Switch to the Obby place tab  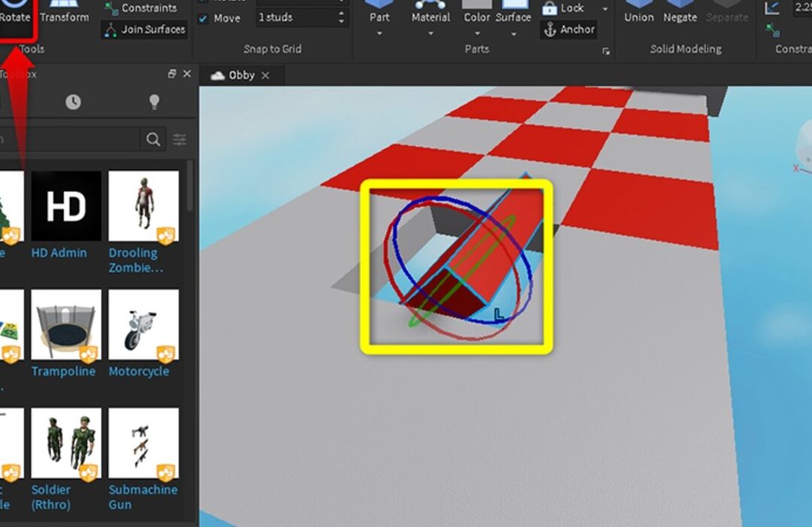point(239,74)
